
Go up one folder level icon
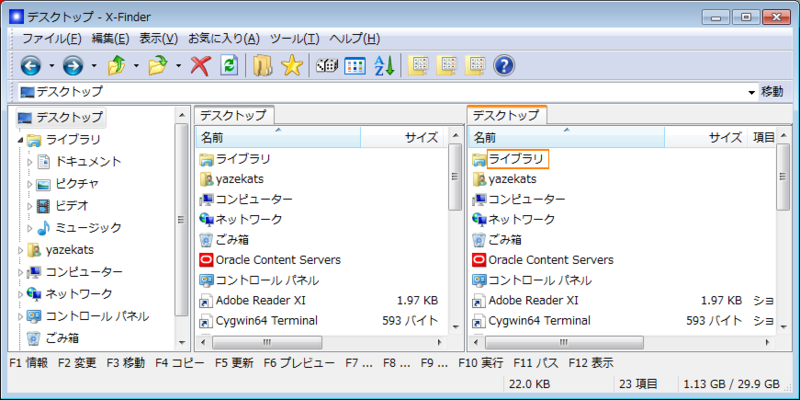116,66
